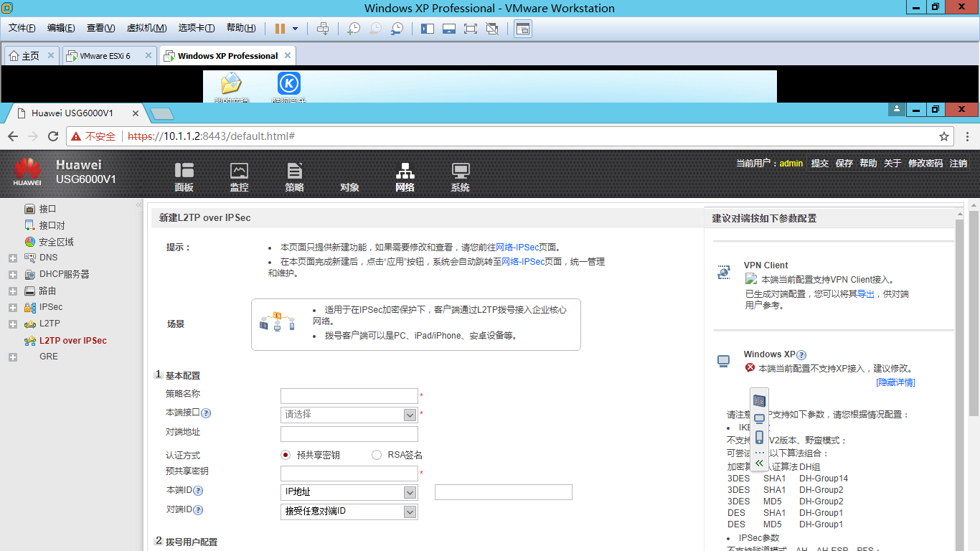This screenshot has width=980, height=551.
Task: Select L2TP over IPSec in tree
Action: pos(72,341)
